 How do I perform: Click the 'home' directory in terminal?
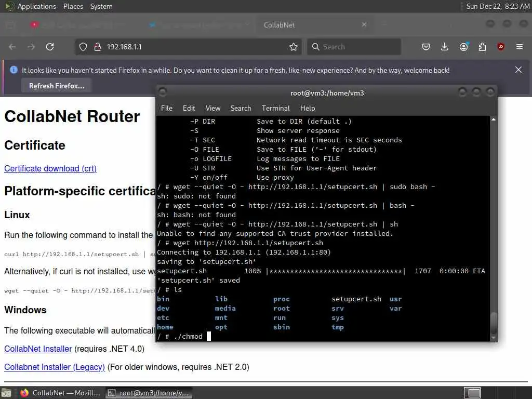coord(165,327)
